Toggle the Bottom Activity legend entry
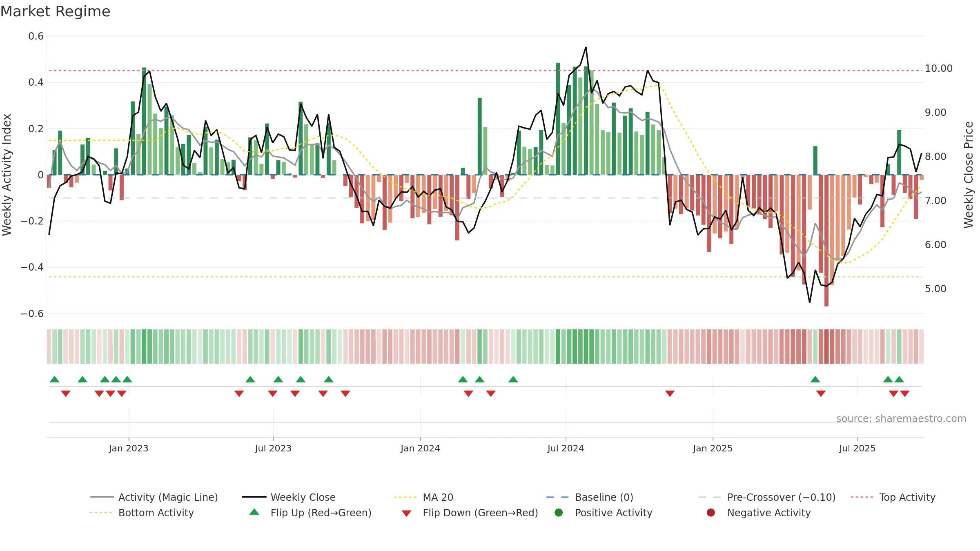Screen dimensions: 980x551 [142, 513]
